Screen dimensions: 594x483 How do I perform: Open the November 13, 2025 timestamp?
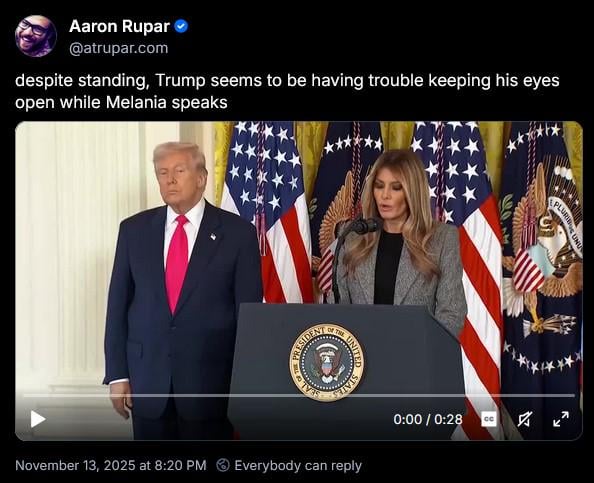click(111, 465)
